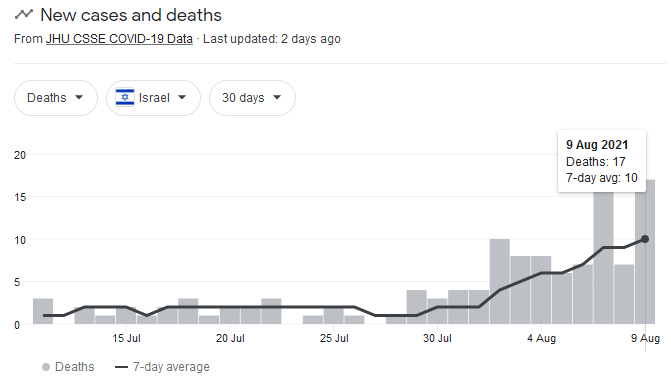
Task: Open the JHU CSSE COVID-19 Data link
Action: pyautogui.click(x=119, y=39)
